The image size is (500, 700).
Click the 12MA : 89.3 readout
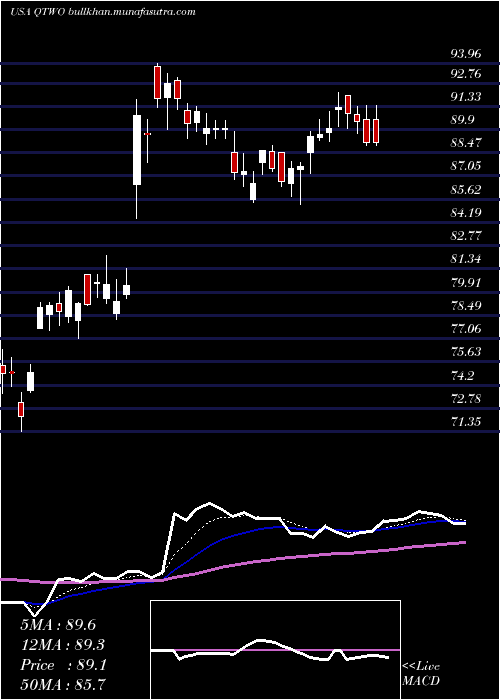click(62, 645)
